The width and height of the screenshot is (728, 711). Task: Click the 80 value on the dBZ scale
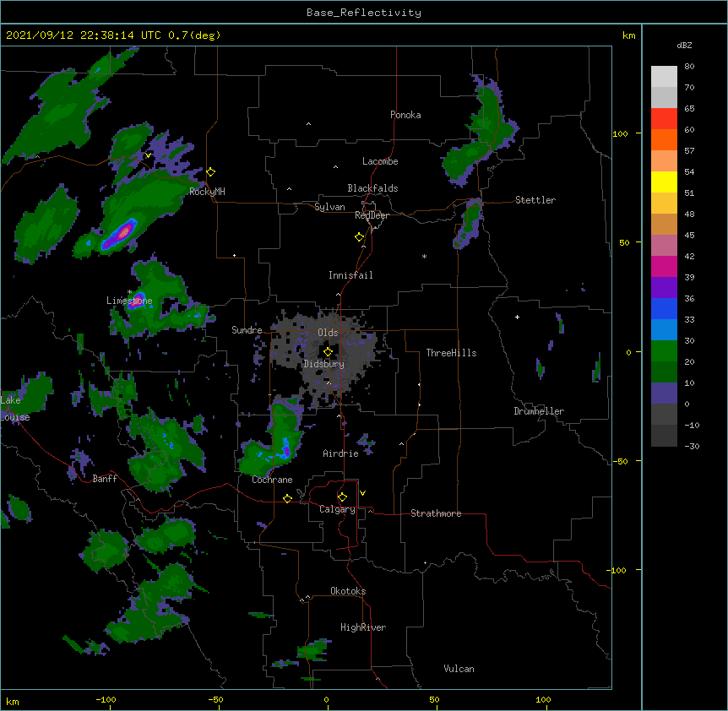[689, 67]
